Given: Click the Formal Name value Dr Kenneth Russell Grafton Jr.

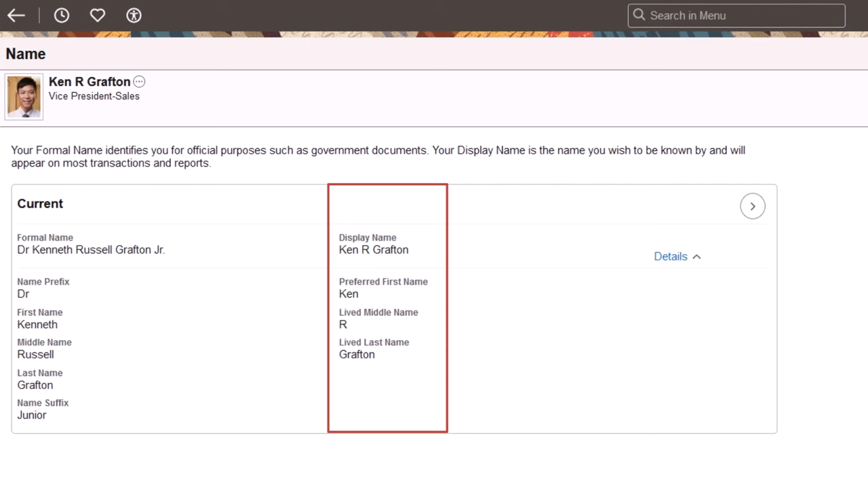Looking at the screenshot, I should pyautogui.click(x=90, y=249).
